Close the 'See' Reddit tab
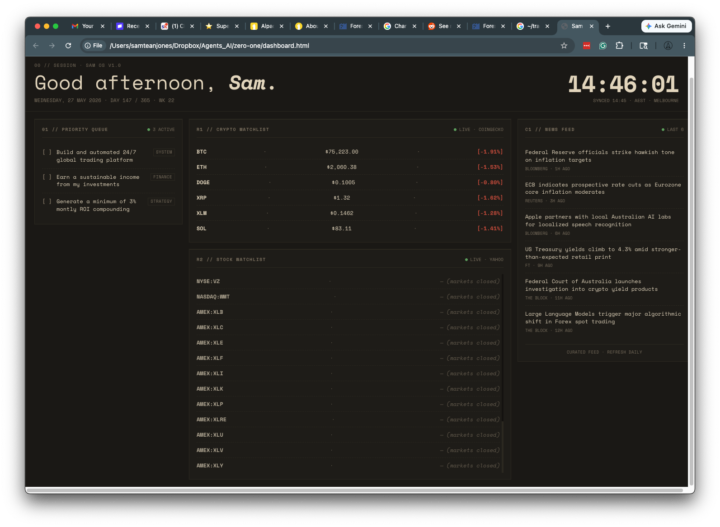Image resolution: width=720 pixels, height=527 pixels. pos(458,26)
